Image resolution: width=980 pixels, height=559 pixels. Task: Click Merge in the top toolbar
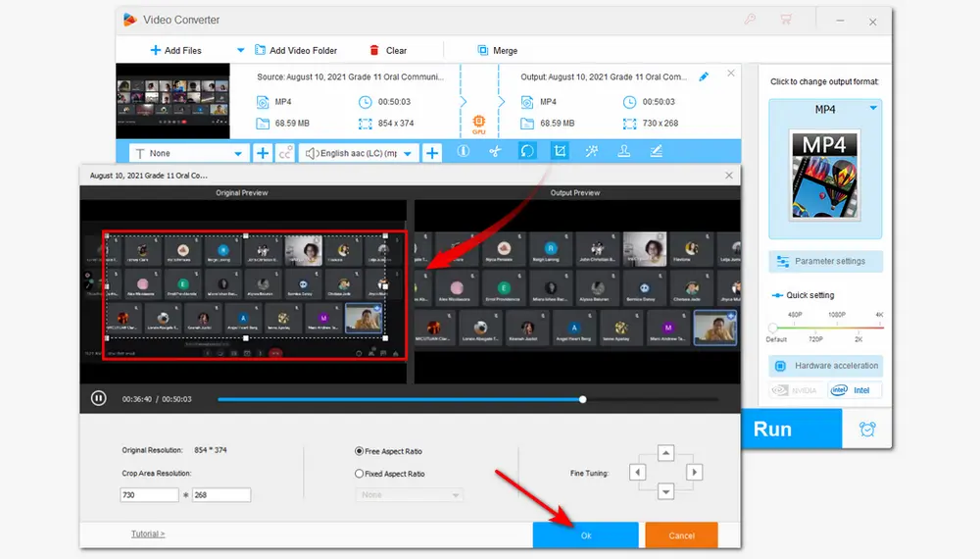pyautogui.click(x=497, y=50)
